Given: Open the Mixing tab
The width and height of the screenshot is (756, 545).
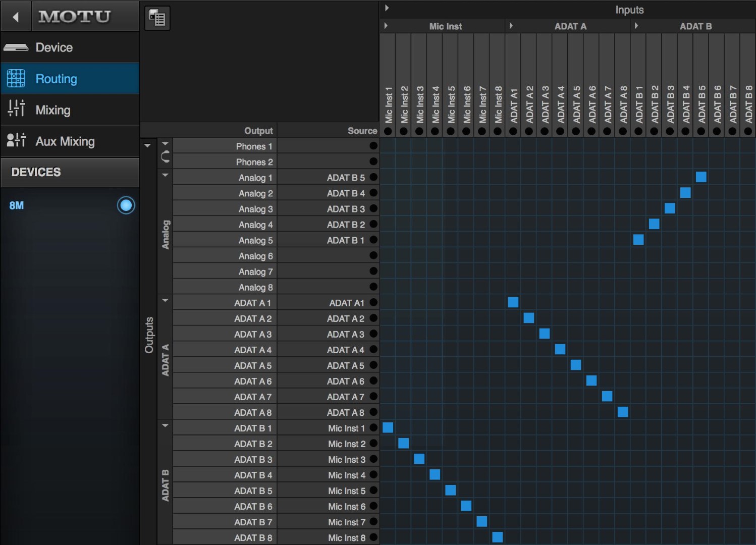Looking at the screenshot, I should point(52,110).
